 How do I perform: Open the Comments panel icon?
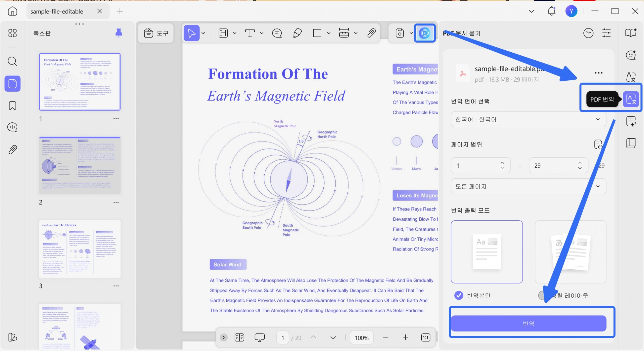tap(12, 127)
